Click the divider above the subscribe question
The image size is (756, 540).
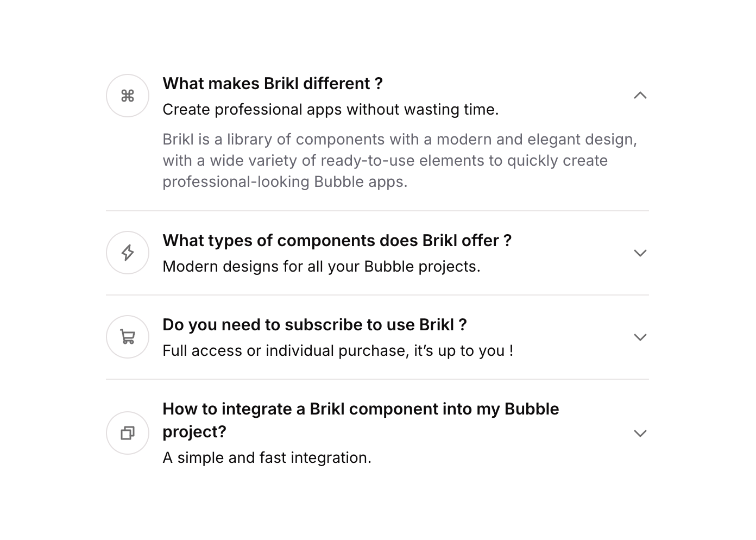point(377,295)
